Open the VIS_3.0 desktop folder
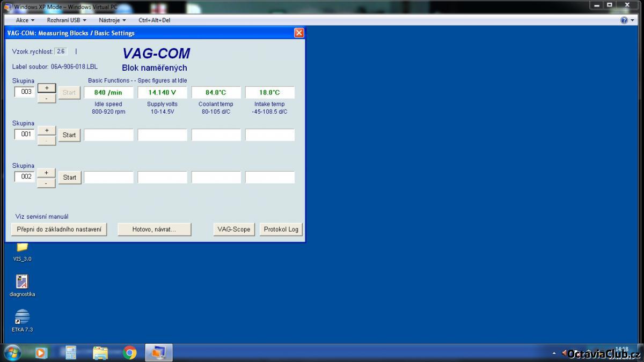Image resolution: width=644 pixels, height=362 pixels. coord(22,247)
